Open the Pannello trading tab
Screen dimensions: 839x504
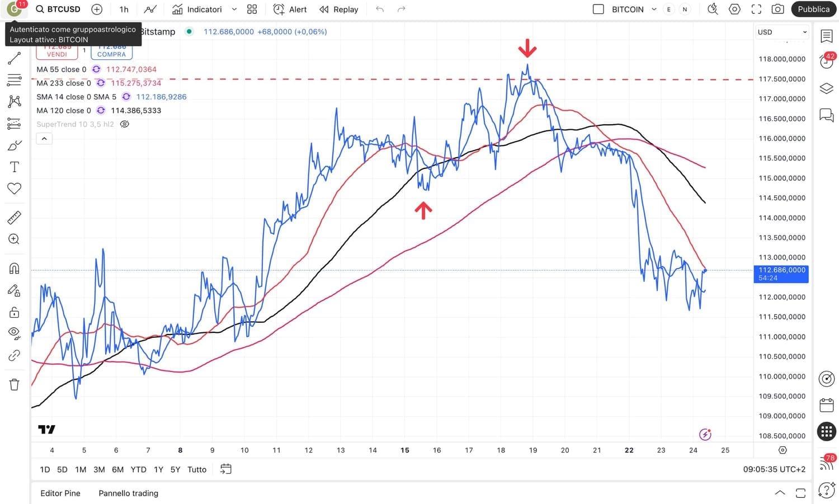pyautogui.click(x=129, y=493)
